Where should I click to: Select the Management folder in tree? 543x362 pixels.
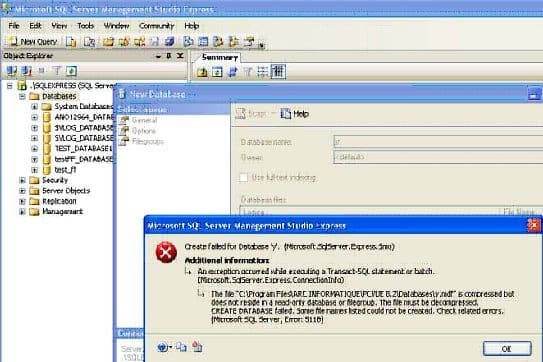tap(62, 212)
